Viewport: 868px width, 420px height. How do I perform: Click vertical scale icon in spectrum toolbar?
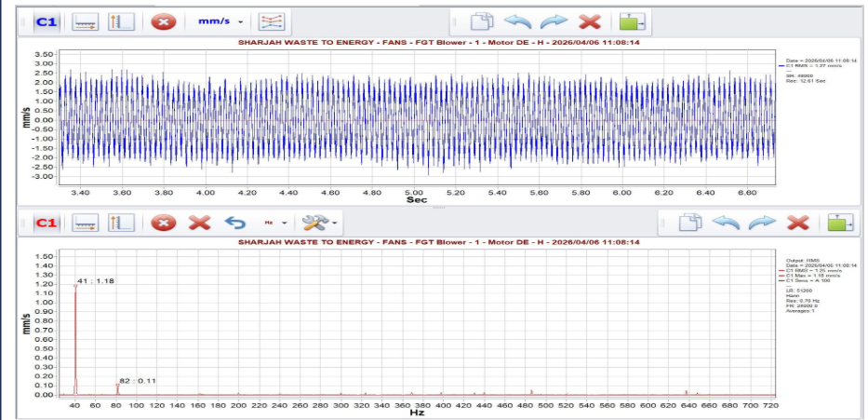(x=121, y=223)
